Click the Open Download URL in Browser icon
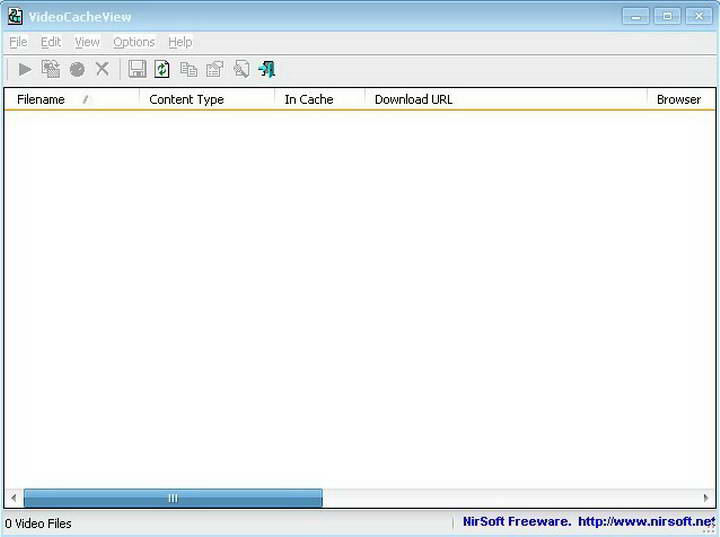720x537 pixels. (77, 70)
